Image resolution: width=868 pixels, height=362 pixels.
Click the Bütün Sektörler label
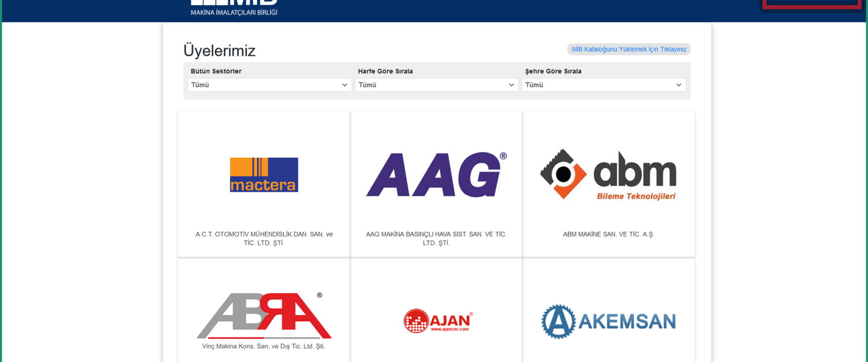216,71
